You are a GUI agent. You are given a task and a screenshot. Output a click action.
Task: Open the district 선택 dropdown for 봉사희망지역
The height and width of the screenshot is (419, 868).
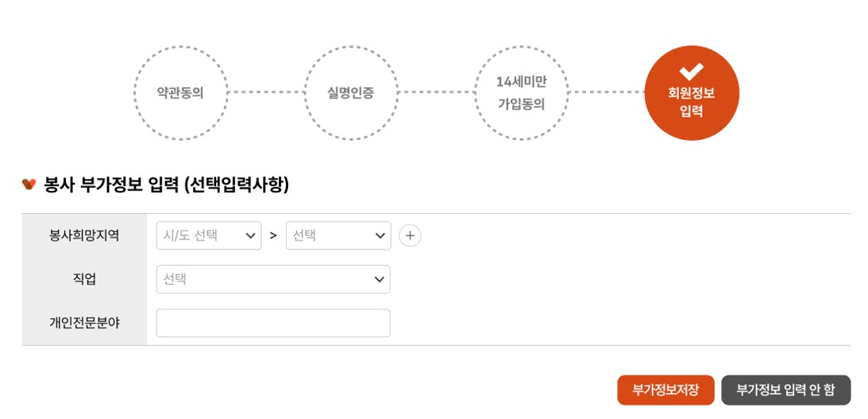coord(330,235)
